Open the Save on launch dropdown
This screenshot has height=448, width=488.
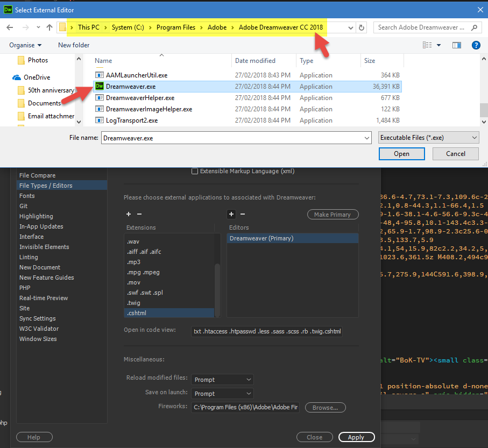click(222, 393)
